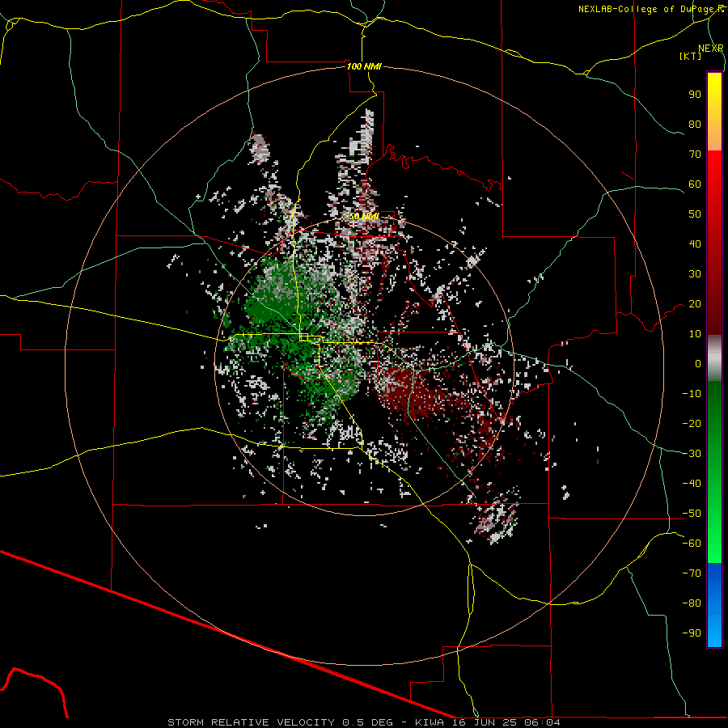Click the -30 value on velocity scale

tap(692, 453)
